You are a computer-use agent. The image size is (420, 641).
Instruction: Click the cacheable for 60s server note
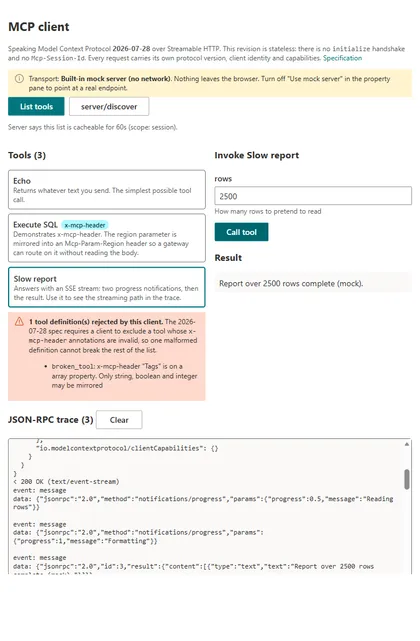tap(93, 127)
